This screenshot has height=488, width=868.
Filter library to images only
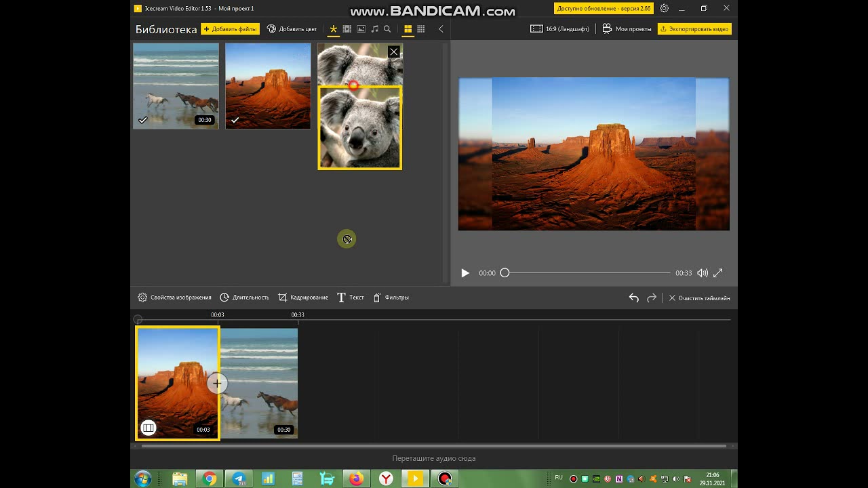[361, 29]
